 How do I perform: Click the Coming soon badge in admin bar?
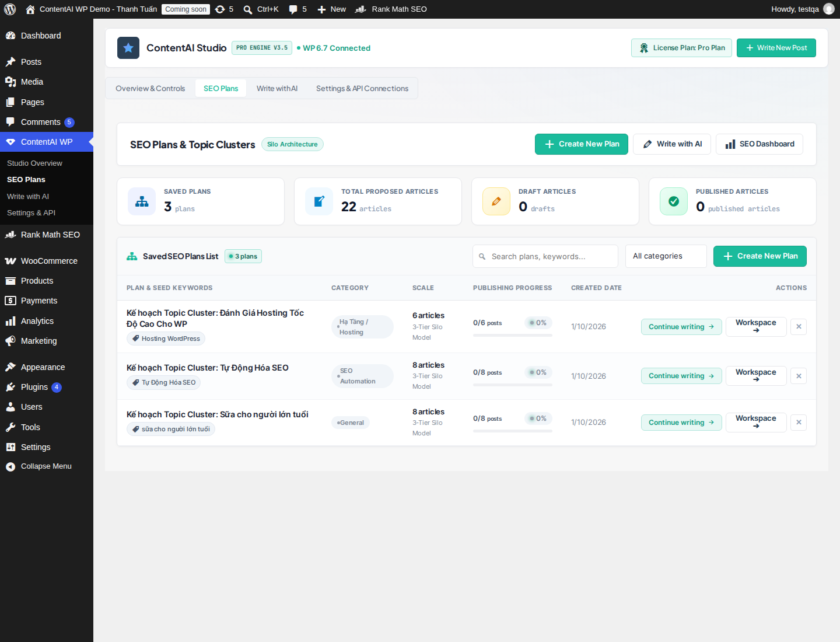185,9
